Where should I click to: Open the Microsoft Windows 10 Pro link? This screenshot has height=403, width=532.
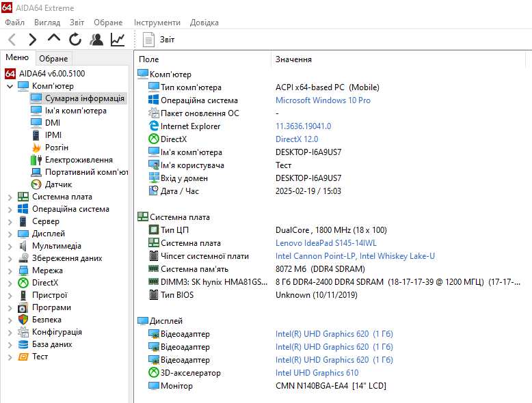point(323,100)
